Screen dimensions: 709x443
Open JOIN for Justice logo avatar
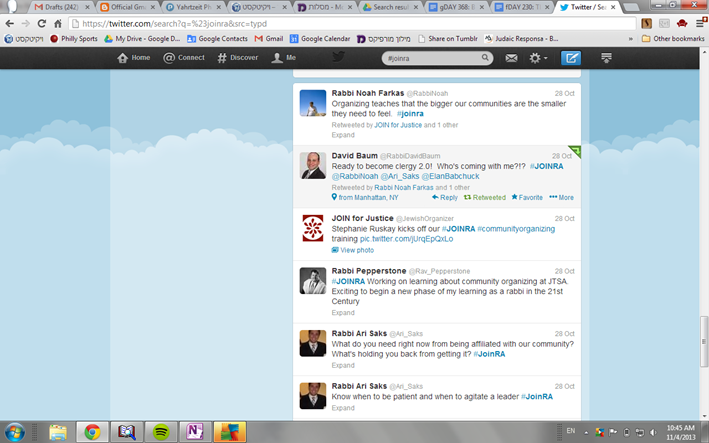click(x=312, y=228)
